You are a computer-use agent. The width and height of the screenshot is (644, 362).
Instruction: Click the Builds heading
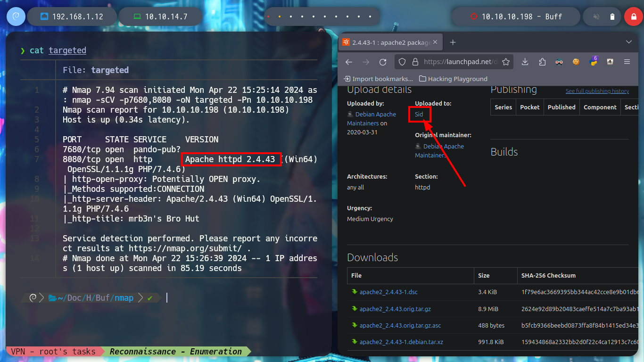click(504, 152)
